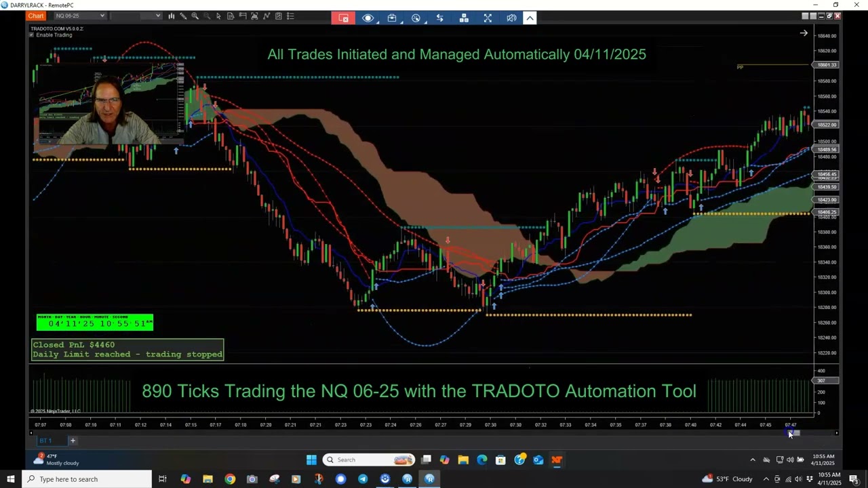This screenshot has height=488, width=868.
Task: Click the remote Windows 11 Start button
Action: pos(311,460)
